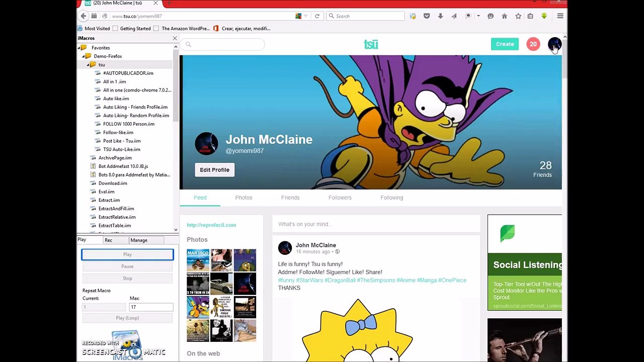Image resolution: width=644 pixels, height=362 pixels.
Task: Click the browser back arrow button
Action: (x=84, y=16)
